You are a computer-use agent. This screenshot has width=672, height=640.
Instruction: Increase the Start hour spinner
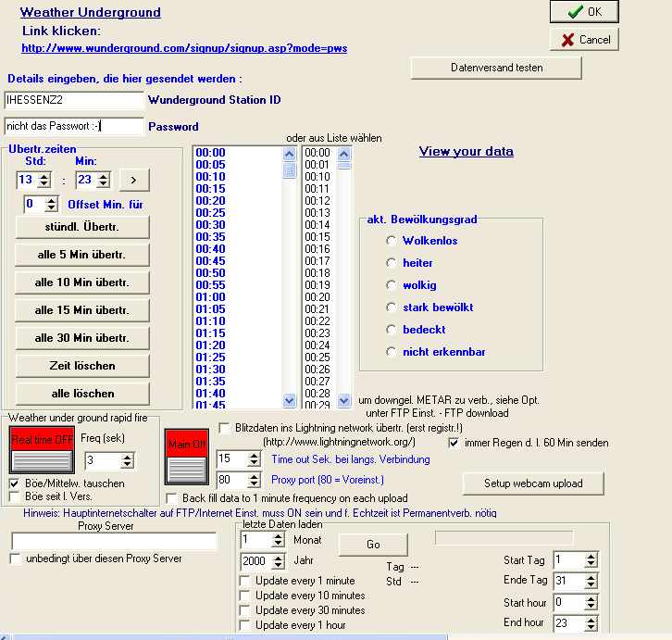pos(591,599)
